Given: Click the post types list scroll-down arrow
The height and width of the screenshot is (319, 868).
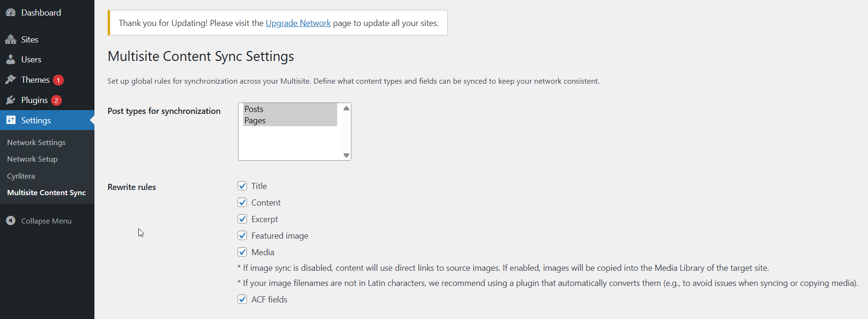Looking at the screenshot, I should point(346,155).
